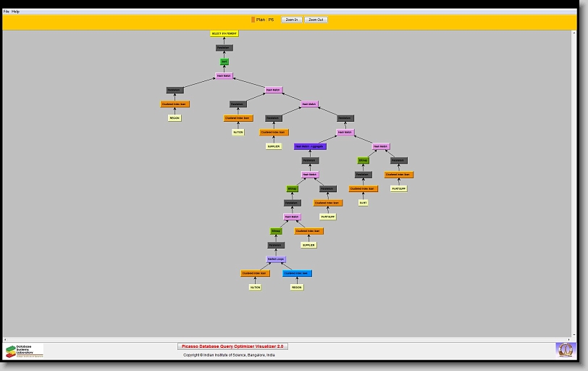Screen dimensions: 588x371
Task: Click the Picasso Database Query Optimizer Visualizer button
Action: click(232, 346)
